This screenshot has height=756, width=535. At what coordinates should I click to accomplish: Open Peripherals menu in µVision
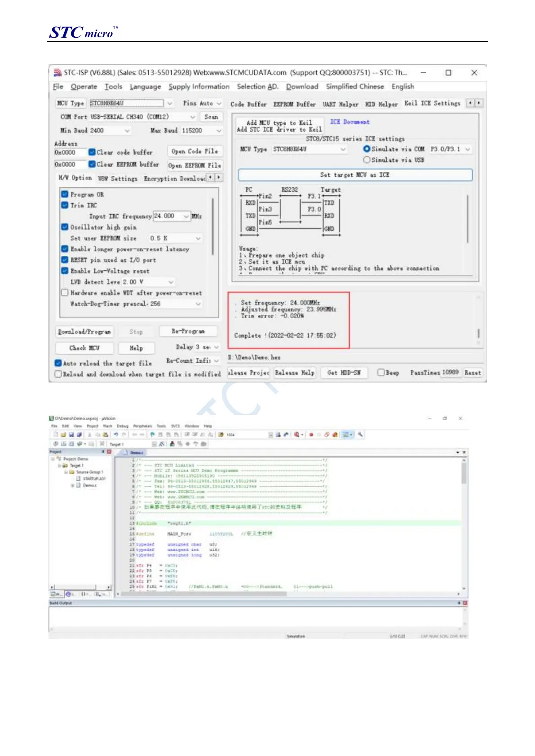click(142, 426)
